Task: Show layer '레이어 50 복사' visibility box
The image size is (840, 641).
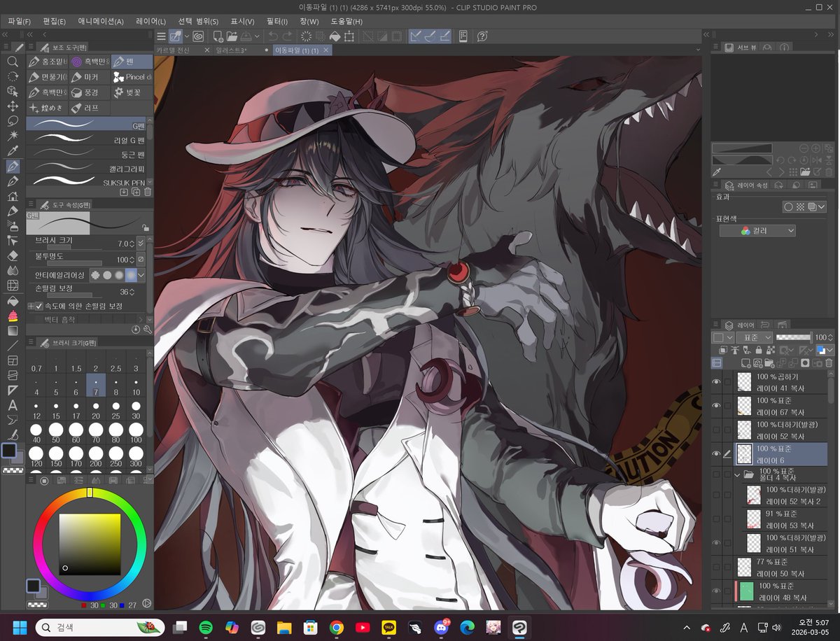Action: pyautogui.click(x=716, y=566)
